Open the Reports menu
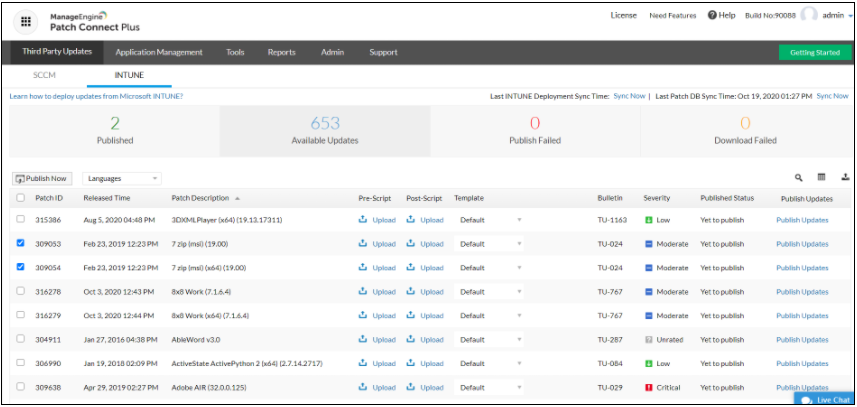Viewport: 857px width, 407px height. [281, 52]
